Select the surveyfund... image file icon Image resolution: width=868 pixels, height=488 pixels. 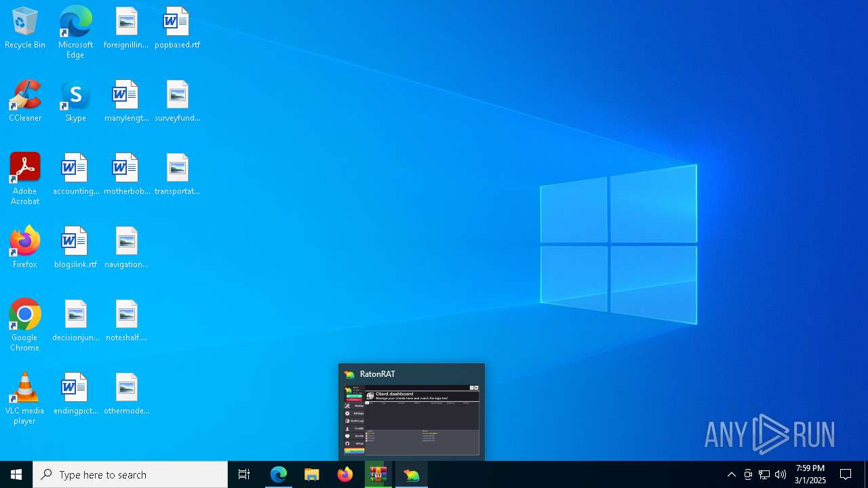point(177,102)
